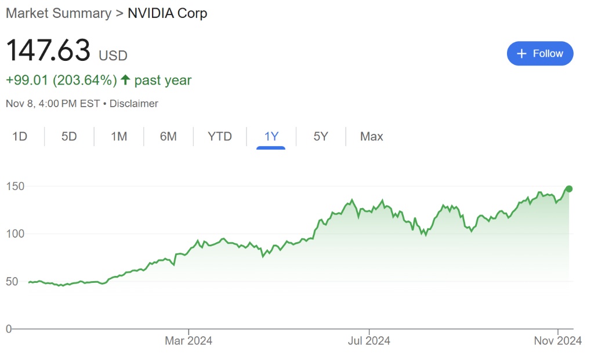Click the NVIDIA Corp title
The image size is (594, 364).
click(x=168, y=13)
